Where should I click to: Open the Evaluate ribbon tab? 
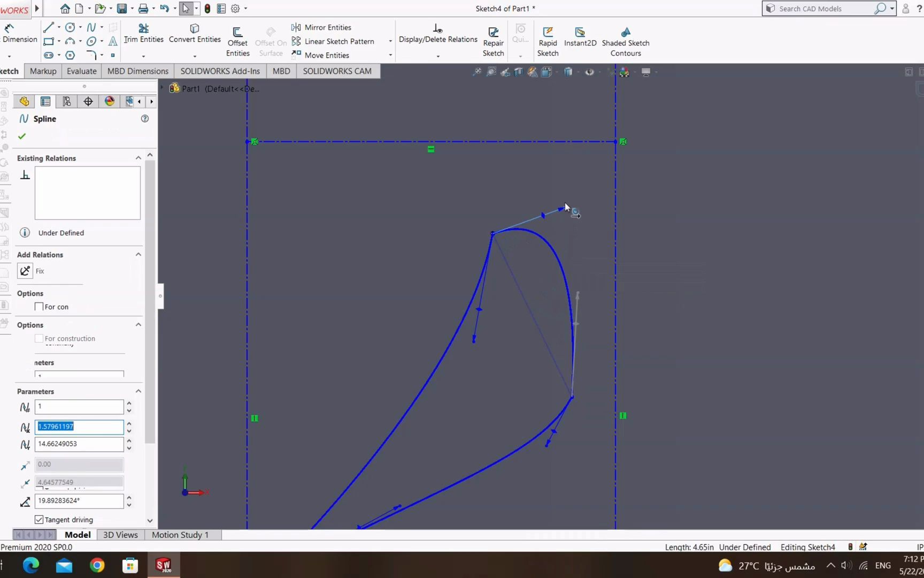pos(81,71)
